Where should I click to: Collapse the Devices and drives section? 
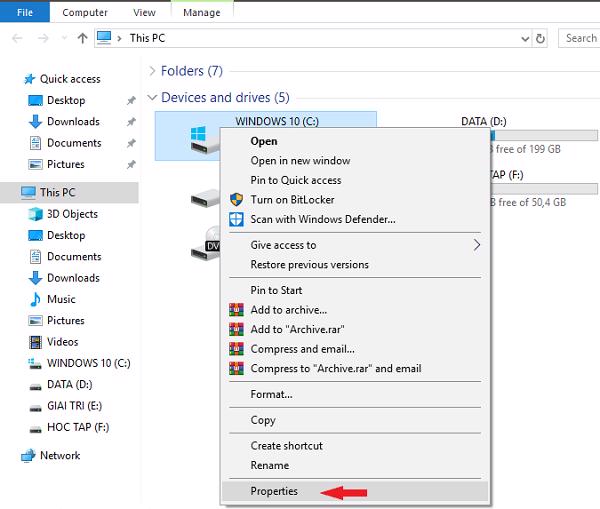pos(152,98)
